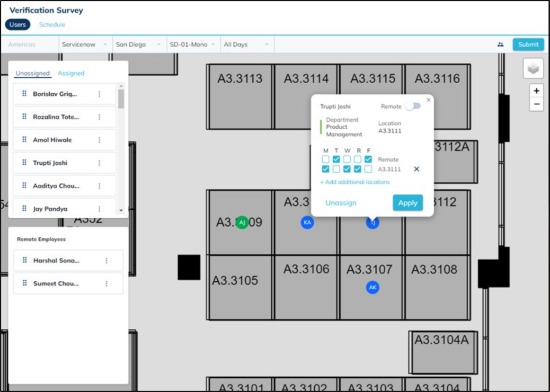Toggle the Remote switch for Trupti Joshi
550x392 pixels.
pyautogui.click(x=413, y=106)
